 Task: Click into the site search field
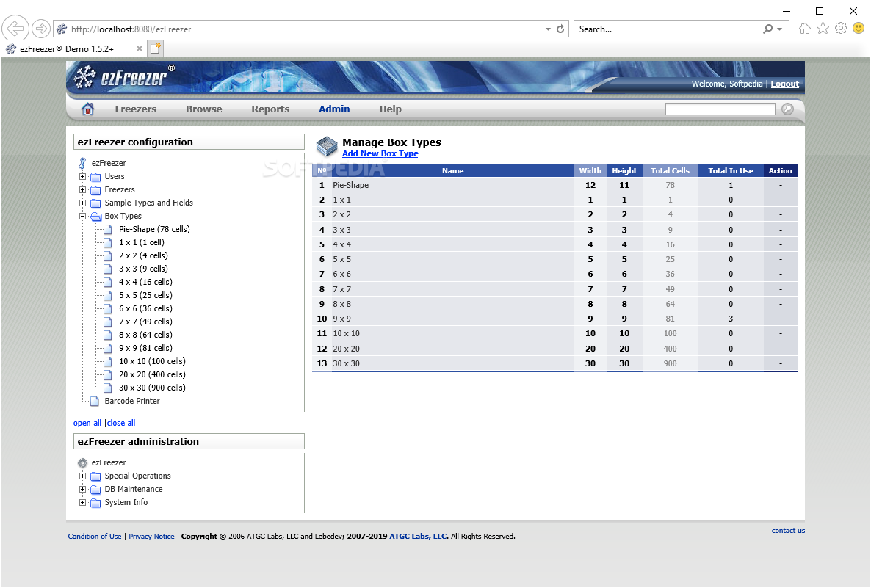pos(720,109)
